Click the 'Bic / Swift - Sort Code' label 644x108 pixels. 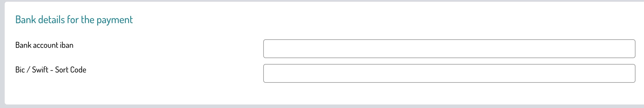tap(51, 70)
